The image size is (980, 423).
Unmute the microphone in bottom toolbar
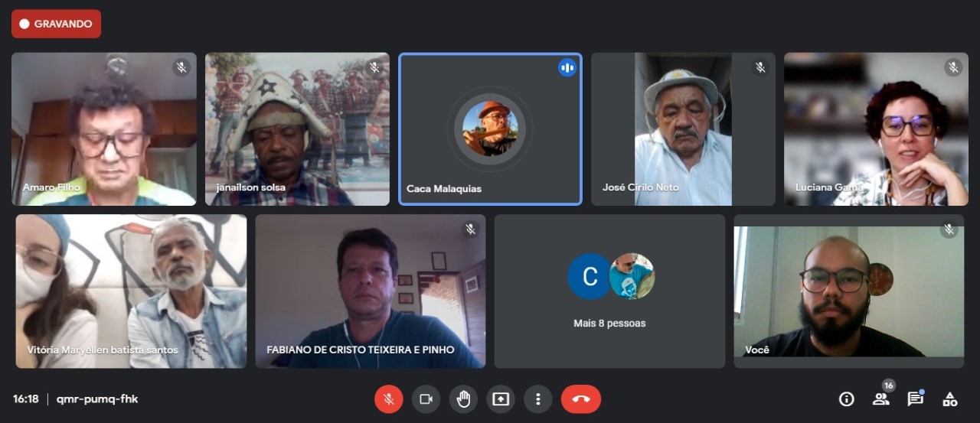[388, 399]
